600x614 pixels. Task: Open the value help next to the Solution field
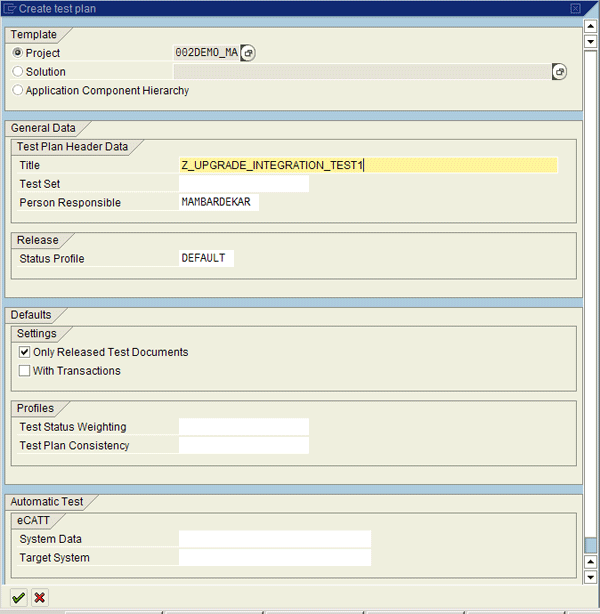(x=559, y=72)
